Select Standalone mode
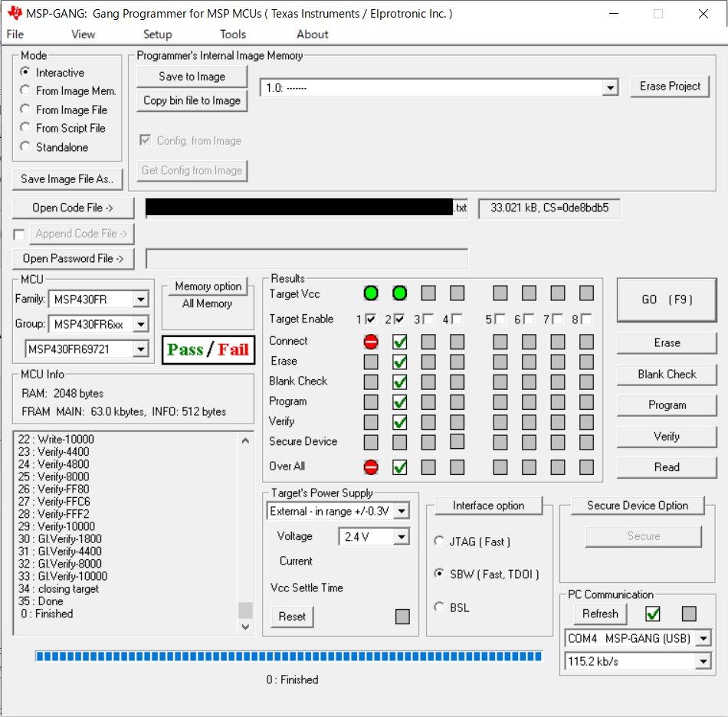The height and width of the screenshot is (717, 728). coord(25,146)
